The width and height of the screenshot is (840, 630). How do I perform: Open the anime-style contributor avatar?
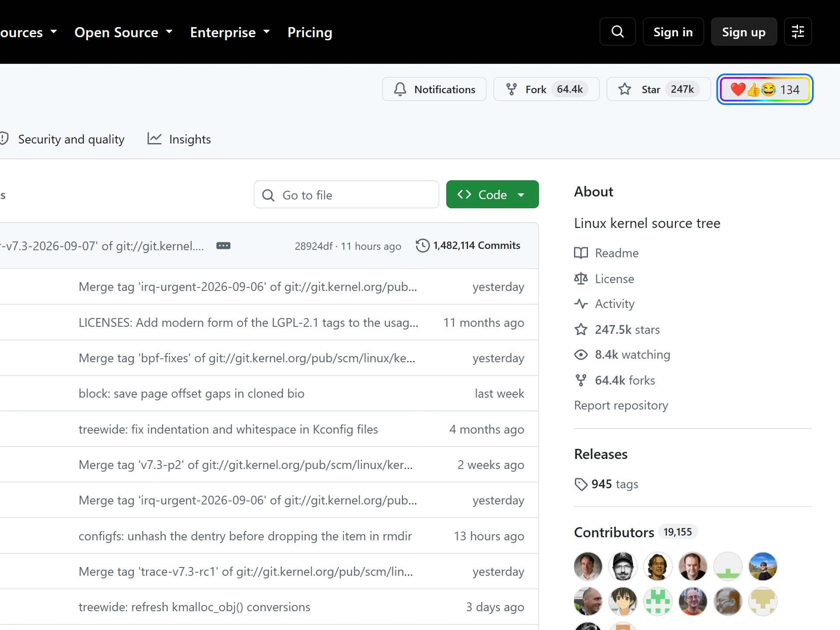623,601
